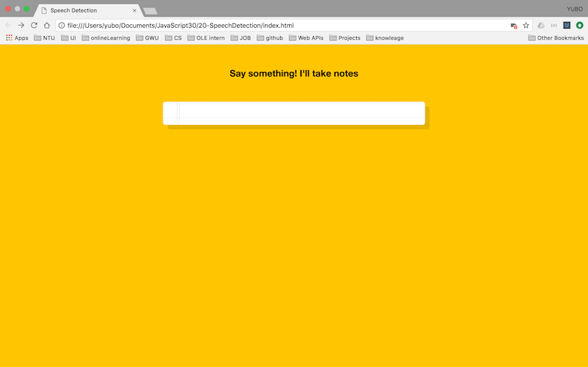Screen dimensions: 588x367
Task: Open the dark square extension icon
Action: 567,25
